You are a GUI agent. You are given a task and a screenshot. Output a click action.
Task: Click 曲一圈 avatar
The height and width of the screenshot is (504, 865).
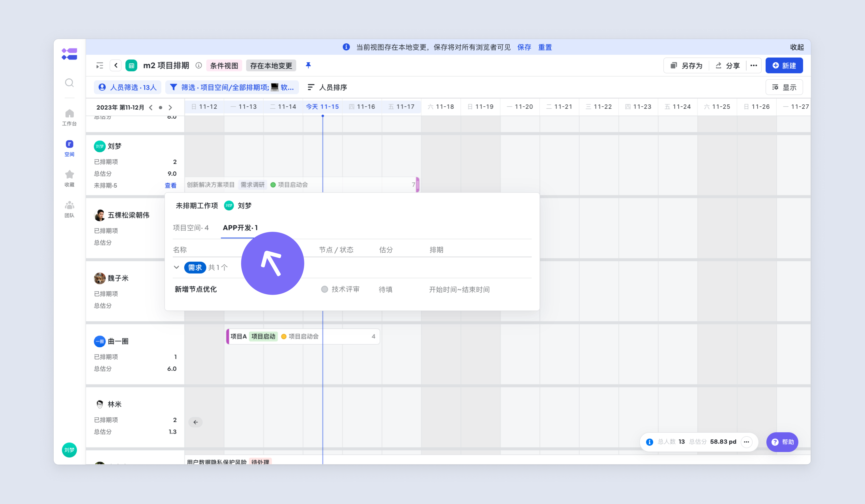[100, 341]
